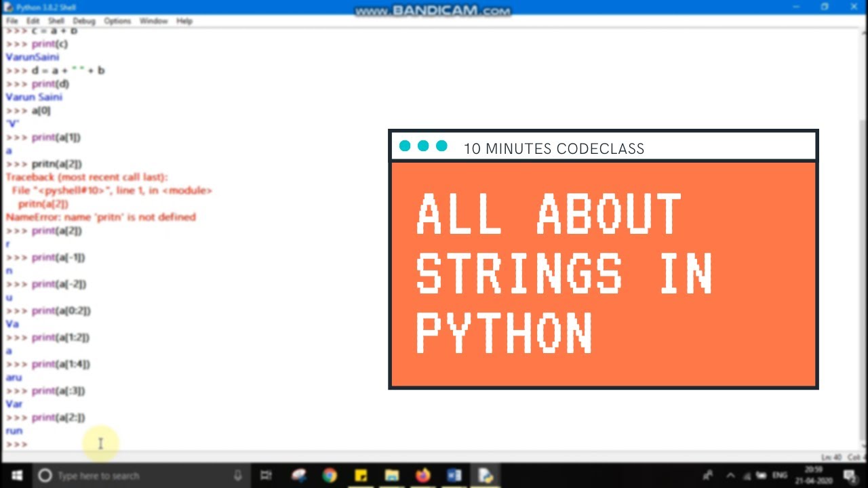Launch Google Chrome from the taskbar
Screen dimensions: 868x488
click(x=330, y=476)
